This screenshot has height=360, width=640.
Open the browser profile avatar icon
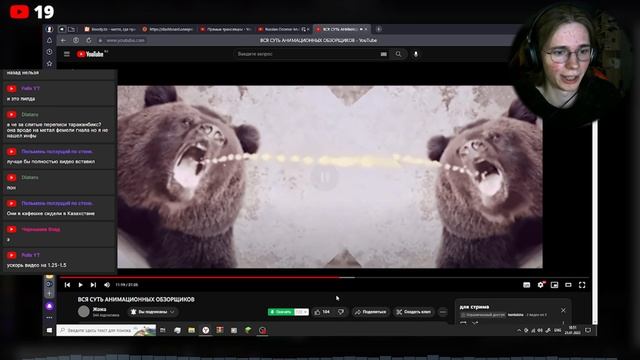(x=49, y=29)
